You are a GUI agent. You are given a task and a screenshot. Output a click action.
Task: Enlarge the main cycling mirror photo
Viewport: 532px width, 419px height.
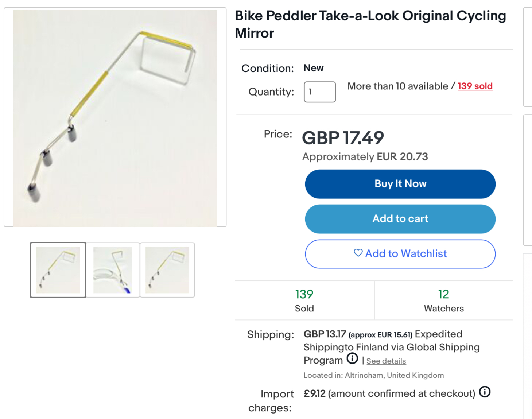[x=115, y=118]
